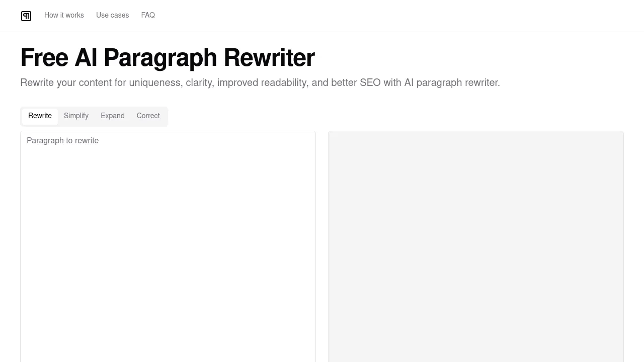Navigate to Use cases
Image resolution: width=644 pixels, height=362 pixels.
pos(113,15)
